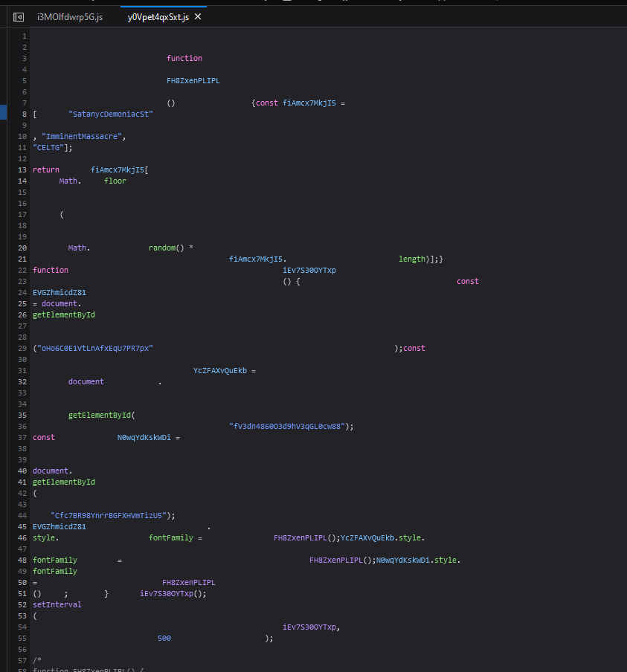The height and width of the screenshot is (672, 627).
Task: Click the YcZFAXvQuEkb variable on line 31
Action: 219,370
